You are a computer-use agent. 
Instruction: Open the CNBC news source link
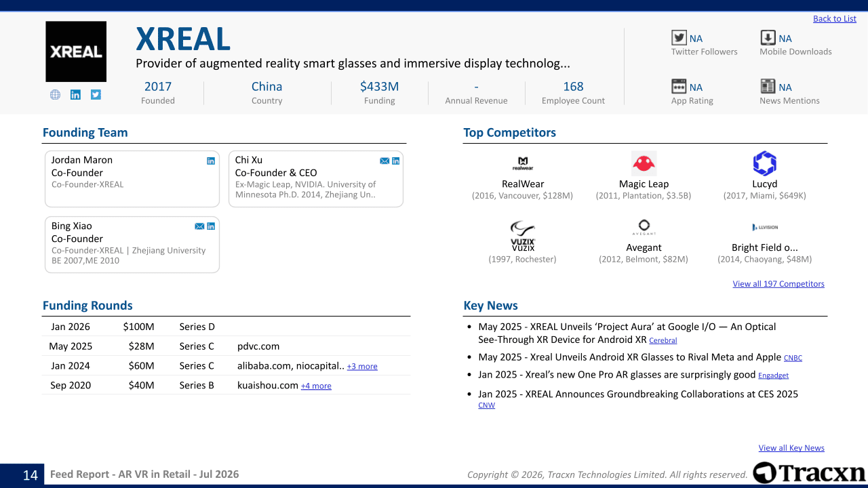pyautogui.click(x=793, y=358)
